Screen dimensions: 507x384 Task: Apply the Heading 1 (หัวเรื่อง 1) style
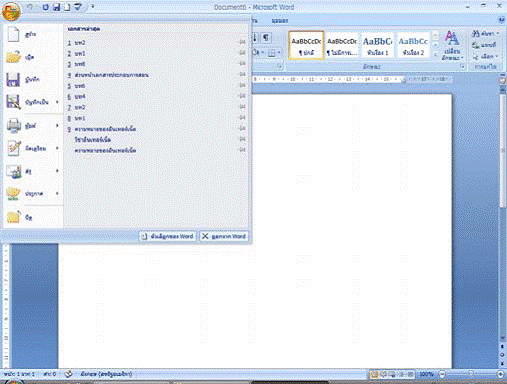click(x=377, y=45)
